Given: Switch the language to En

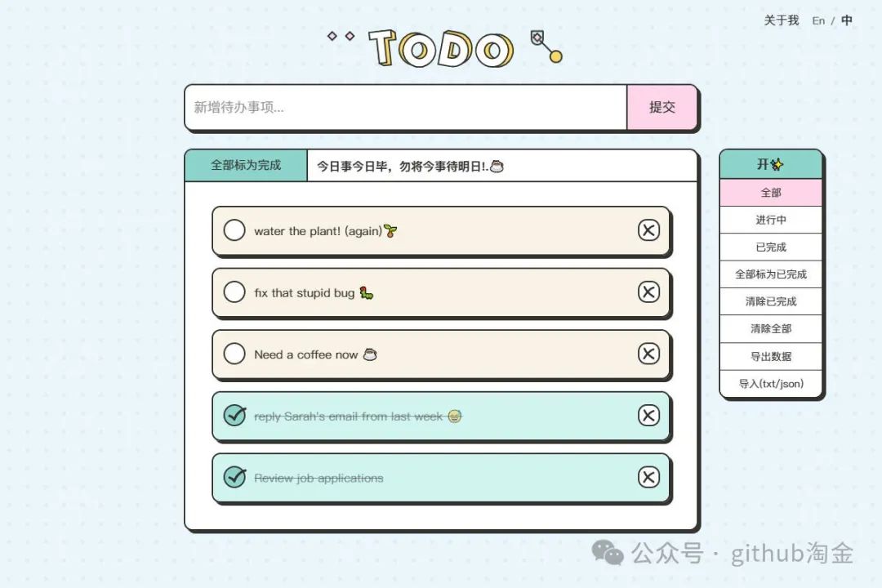Looking at the screenshot, I should click(818, 20).
